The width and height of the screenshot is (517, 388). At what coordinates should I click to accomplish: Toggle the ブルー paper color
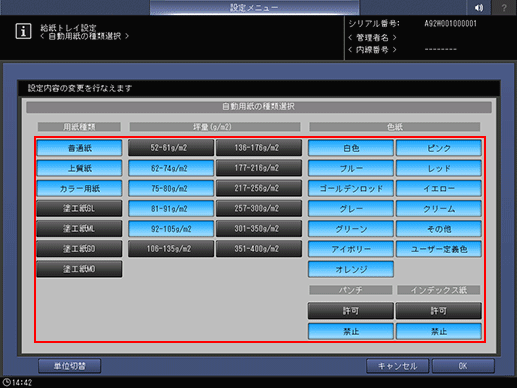351,168
